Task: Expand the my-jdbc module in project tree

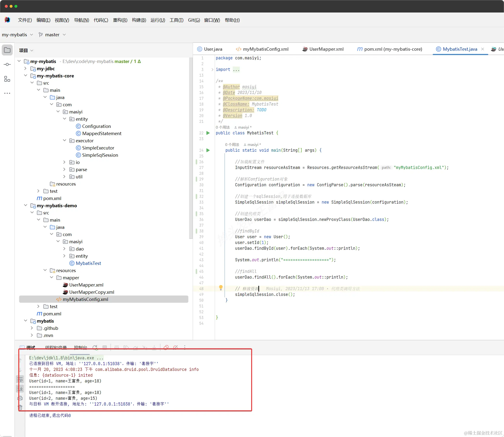Action: (x=26, y=69)
